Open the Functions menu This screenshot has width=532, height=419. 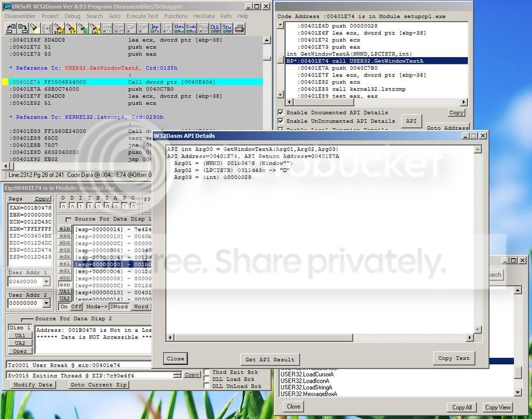click(176, 16)
